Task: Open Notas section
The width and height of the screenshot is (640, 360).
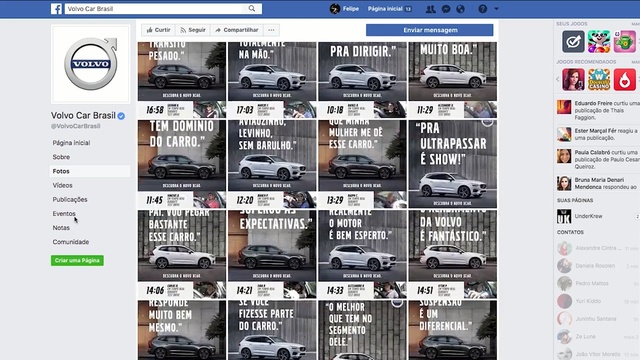Action: (61, 228)
